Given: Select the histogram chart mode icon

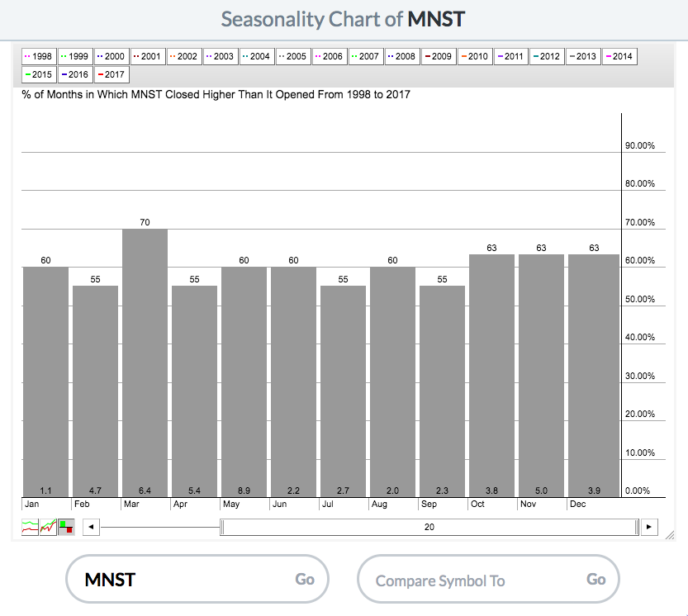Looking at the screenshot, I should tap(66, 527).
